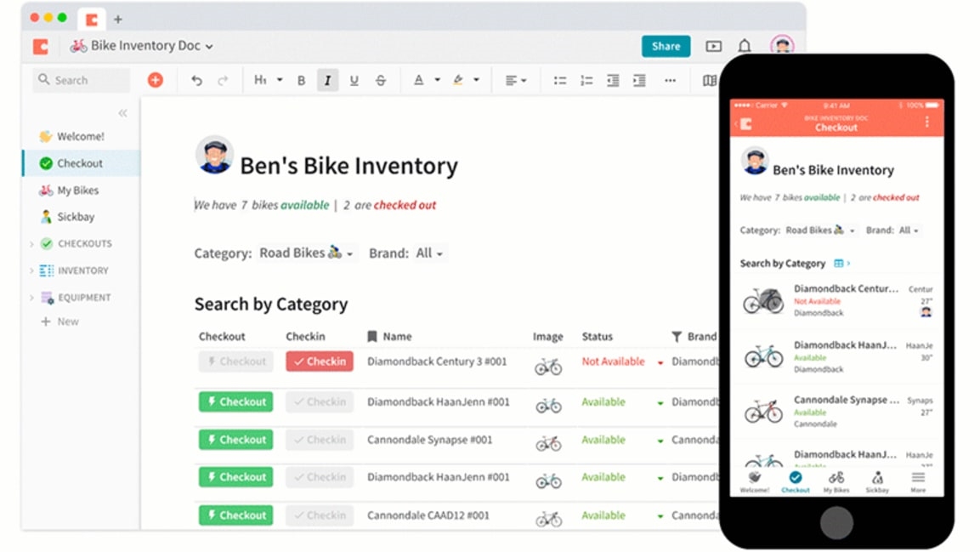Open phone Brand All dropdown
The image size is (980, 552).
click(909, 230)
